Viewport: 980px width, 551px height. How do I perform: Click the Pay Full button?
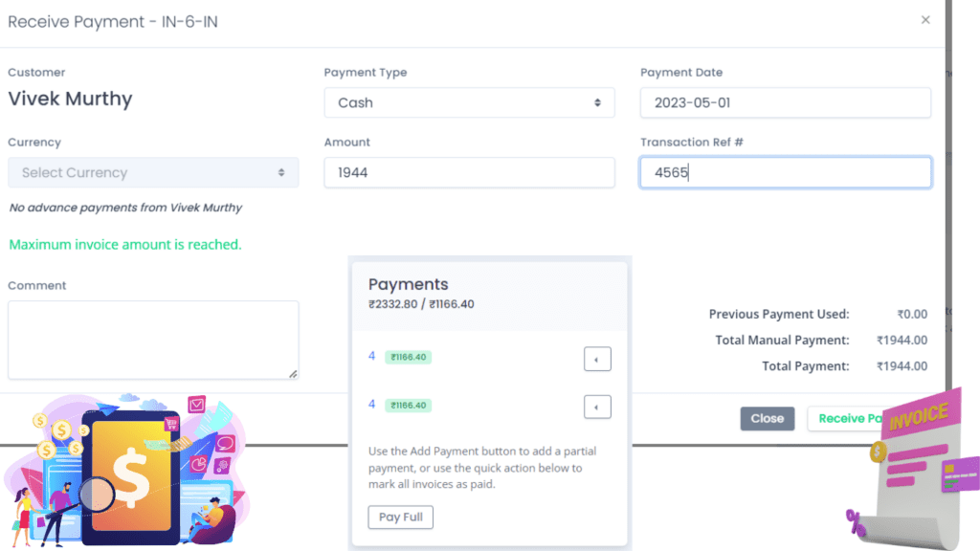tap(401, 518)
